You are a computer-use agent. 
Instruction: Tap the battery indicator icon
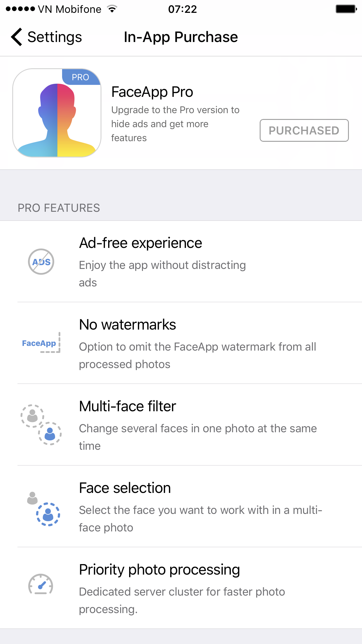[346, 9]
